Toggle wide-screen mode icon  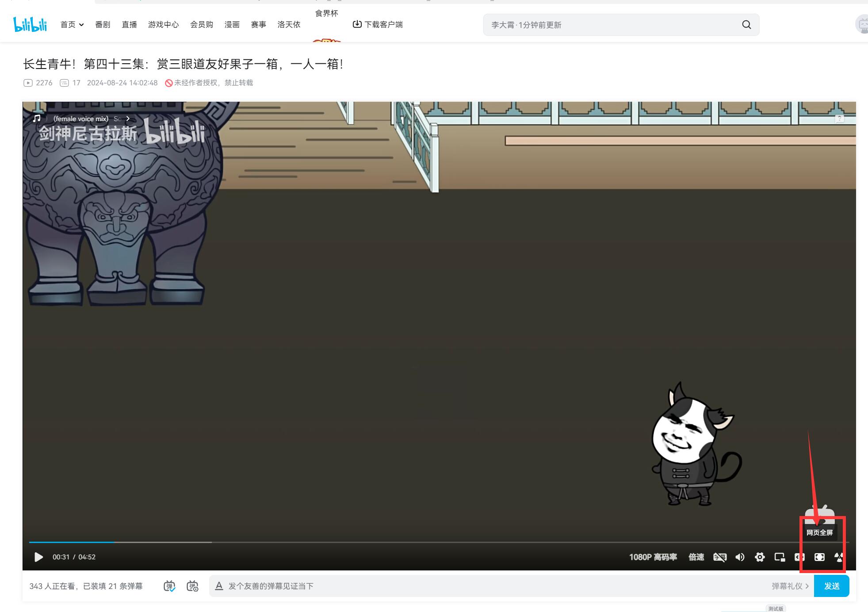point(799,557)
